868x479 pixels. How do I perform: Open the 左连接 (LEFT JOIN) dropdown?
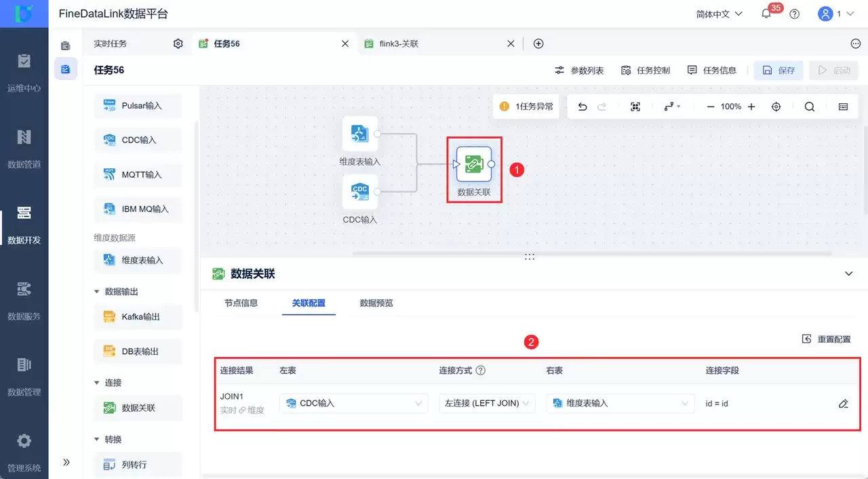point(487,403)
